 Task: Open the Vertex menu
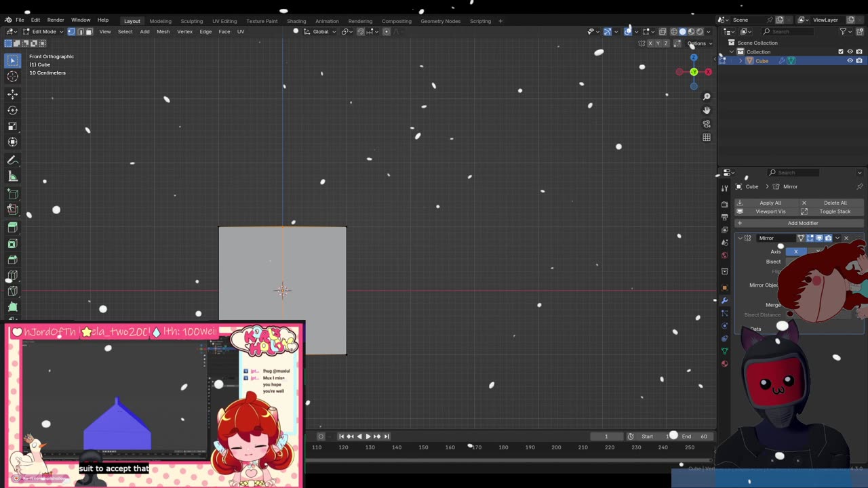pos(184,31)
